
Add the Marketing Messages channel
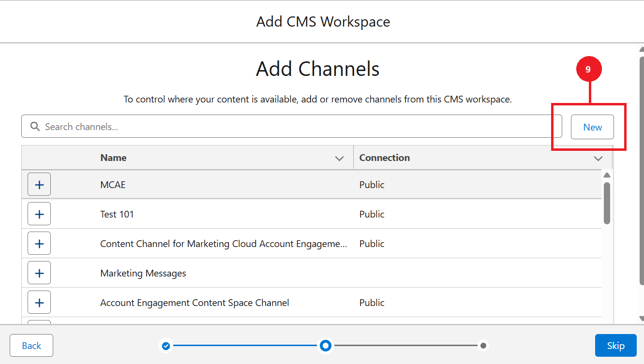(39, 273)
